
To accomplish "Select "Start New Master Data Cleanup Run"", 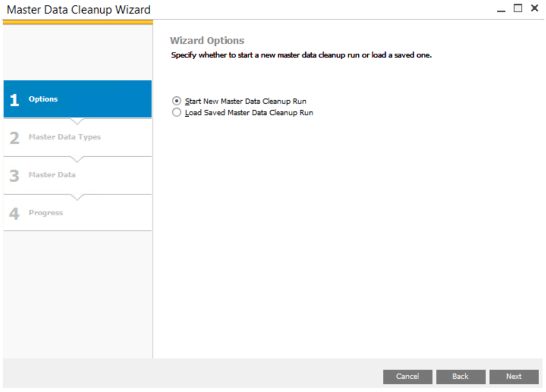I will pyautogui.click(x=176, y=101).
